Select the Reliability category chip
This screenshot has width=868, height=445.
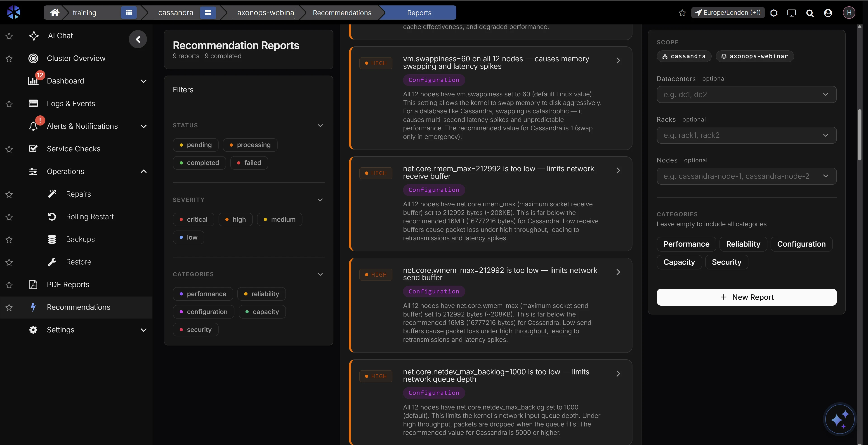click(743, 244)
